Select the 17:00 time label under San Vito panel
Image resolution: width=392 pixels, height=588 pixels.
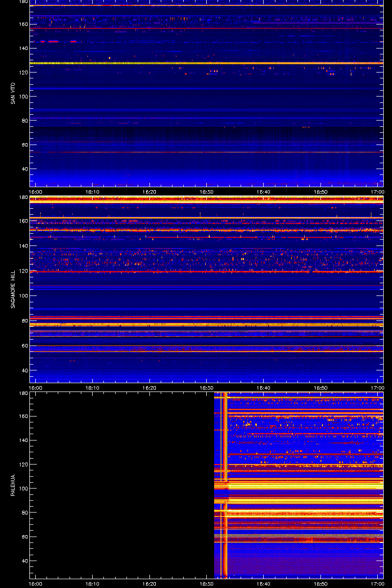[x=377, y=192]
